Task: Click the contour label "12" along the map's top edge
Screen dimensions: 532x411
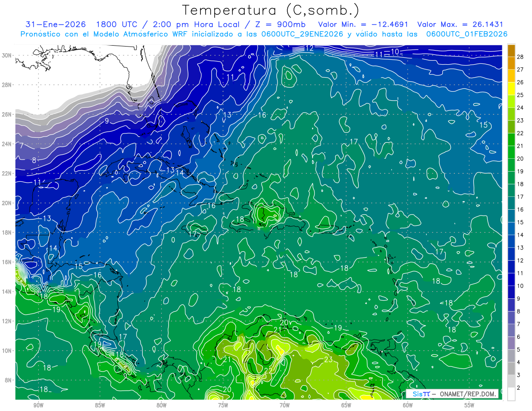Action: click(309, 48)
